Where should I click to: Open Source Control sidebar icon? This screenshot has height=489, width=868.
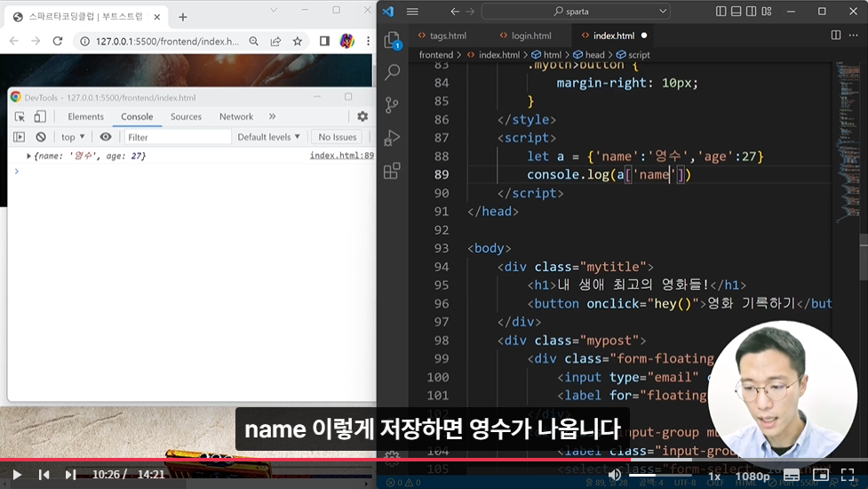pyautogui.click(x=392, y=105)
